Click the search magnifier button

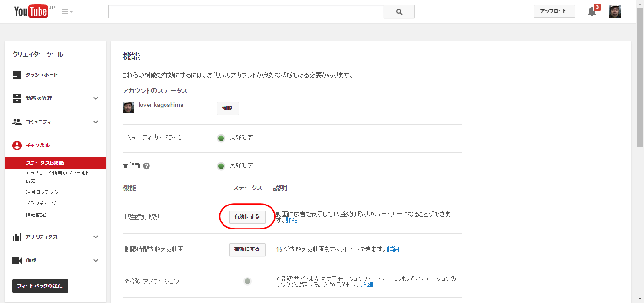[399, 12]
